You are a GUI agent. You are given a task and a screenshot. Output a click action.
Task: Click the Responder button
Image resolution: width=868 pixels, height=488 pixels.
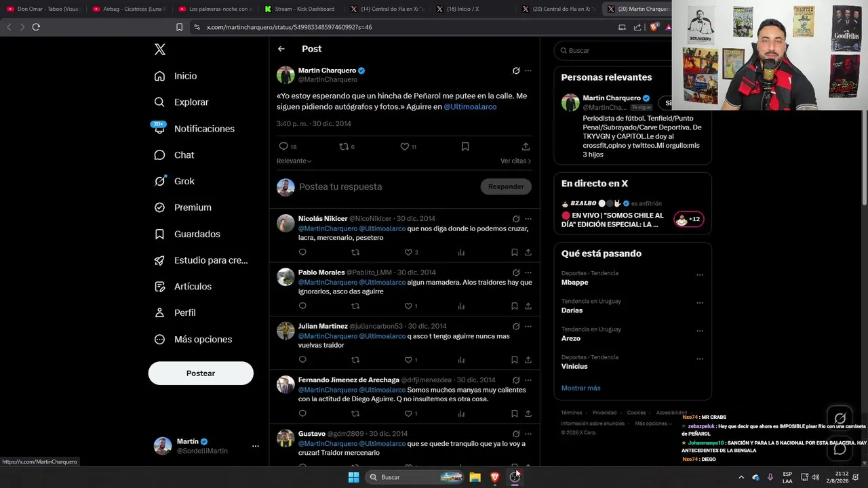pos(506,187)
